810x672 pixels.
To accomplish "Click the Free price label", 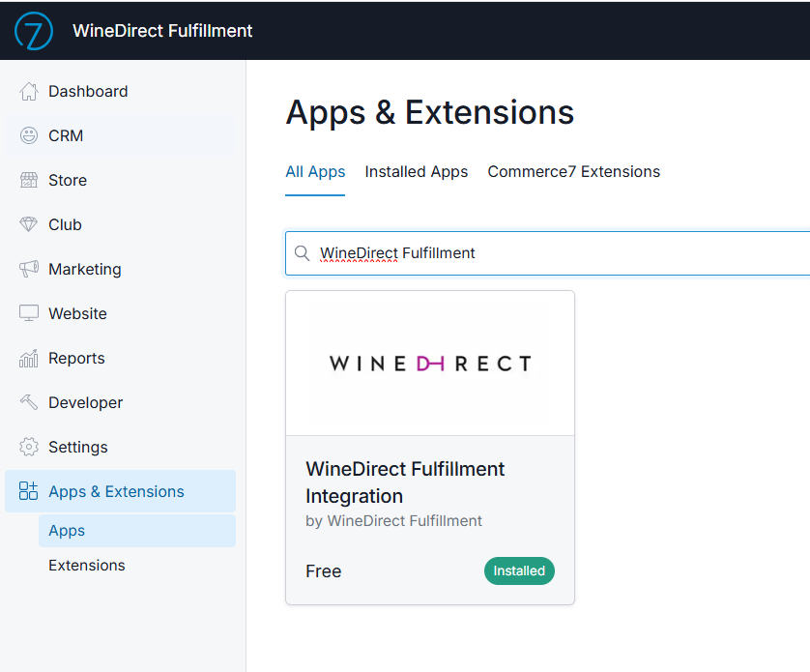I will 324,571.
